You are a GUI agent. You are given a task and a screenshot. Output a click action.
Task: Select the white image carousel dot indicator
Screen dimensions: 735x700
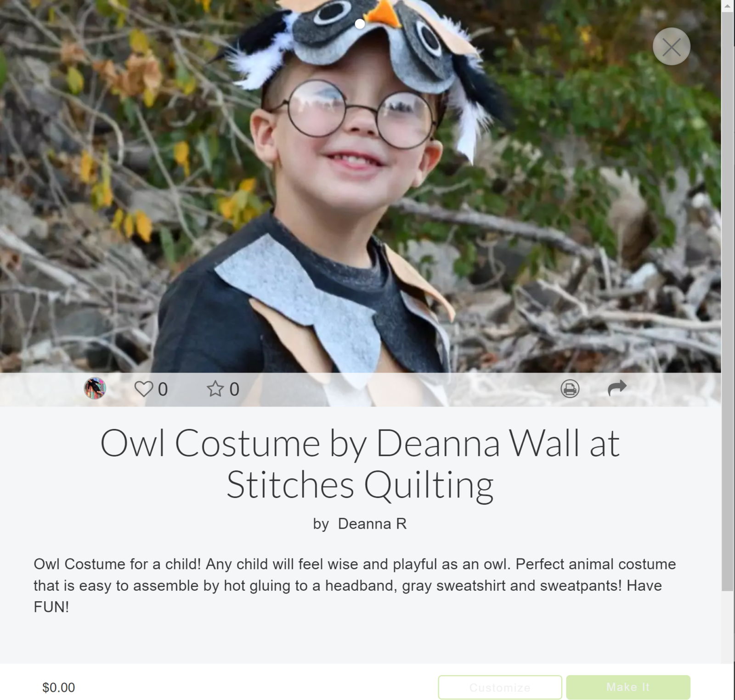click(360, 24)
